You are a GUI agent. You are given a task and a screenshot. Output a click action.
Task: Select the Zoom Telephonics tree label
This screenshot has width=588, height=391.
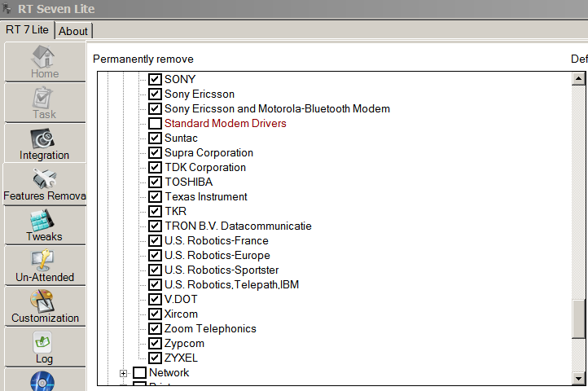pyautogui.click(x=210, y=329)
